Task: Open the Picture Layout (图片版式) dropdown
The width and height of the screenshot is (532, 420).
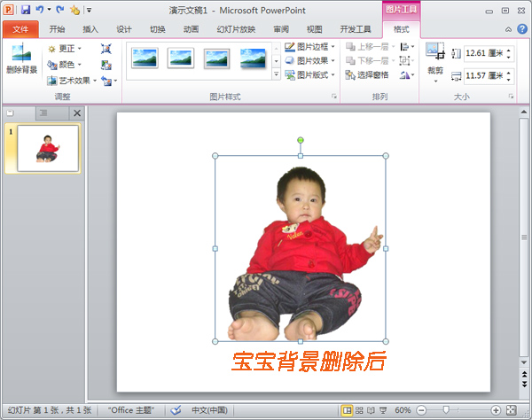Action: coord(309,75)
